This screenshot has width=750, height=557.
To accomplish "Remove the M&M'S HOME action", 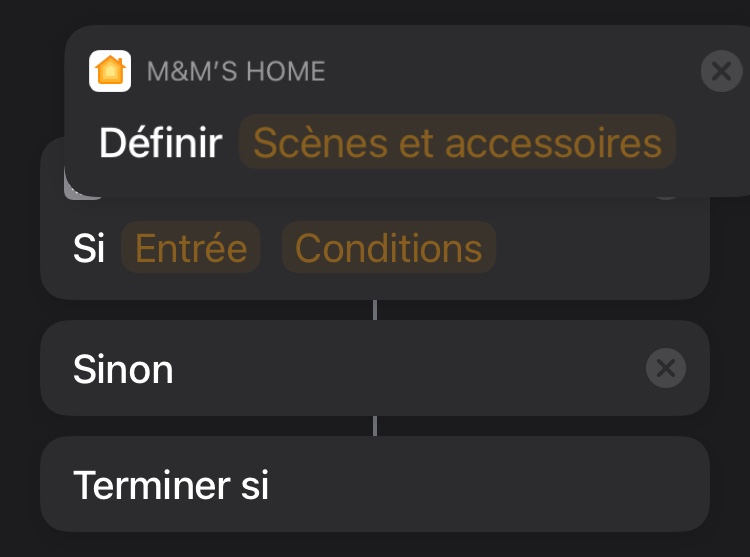I will pos(720,71).
